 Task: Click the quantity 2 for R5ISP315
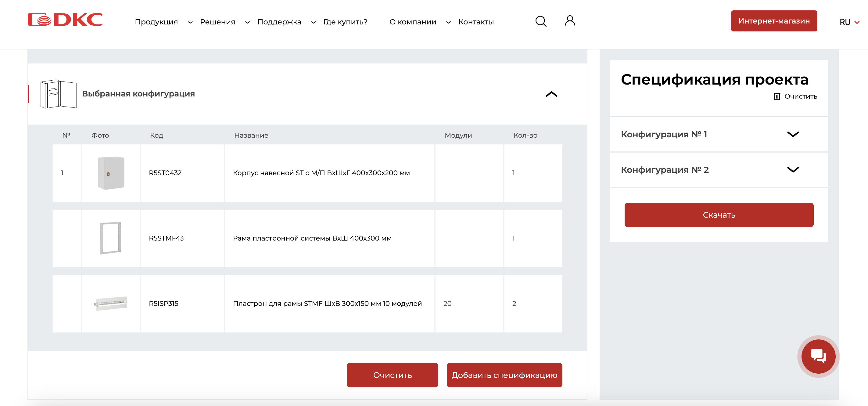[x=514, y=303]
